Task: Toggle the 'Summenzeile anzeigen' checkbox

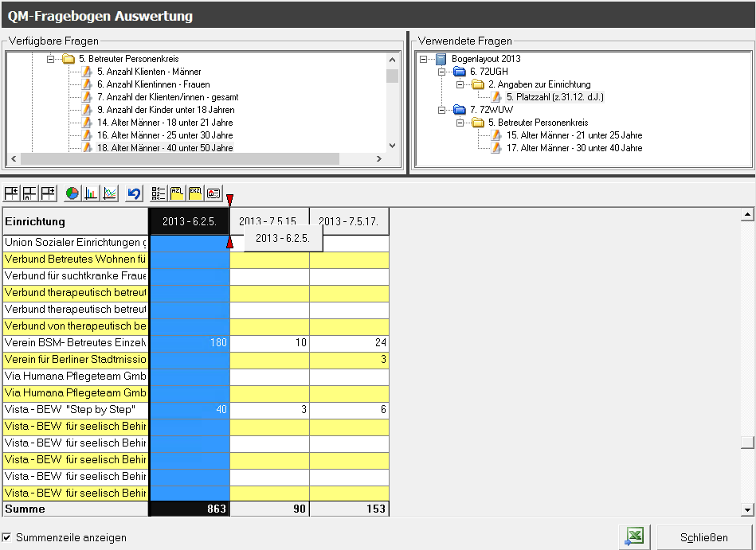Action: (x=7, y=537)
